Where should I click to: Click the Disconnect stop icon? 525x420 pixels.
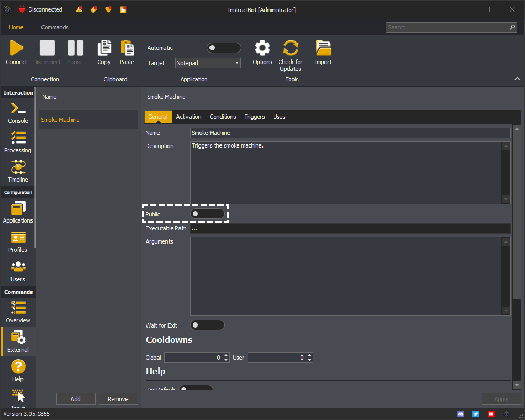click(x=47, y=48)
